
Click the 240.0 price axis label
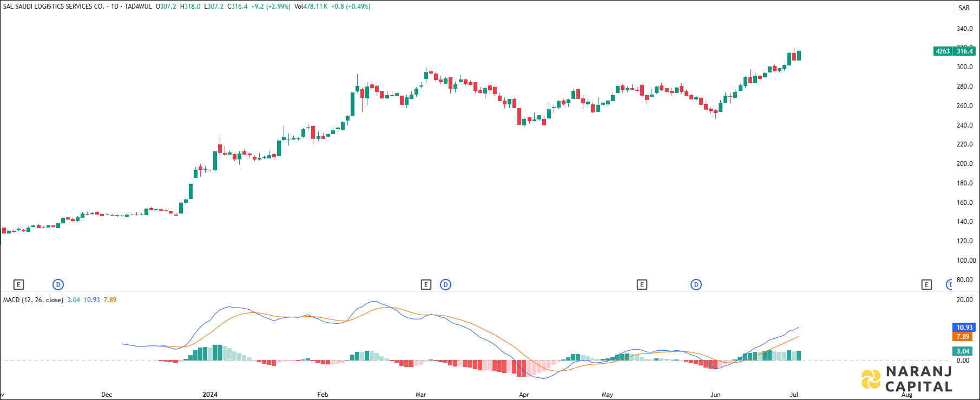[x=964, y=125]
